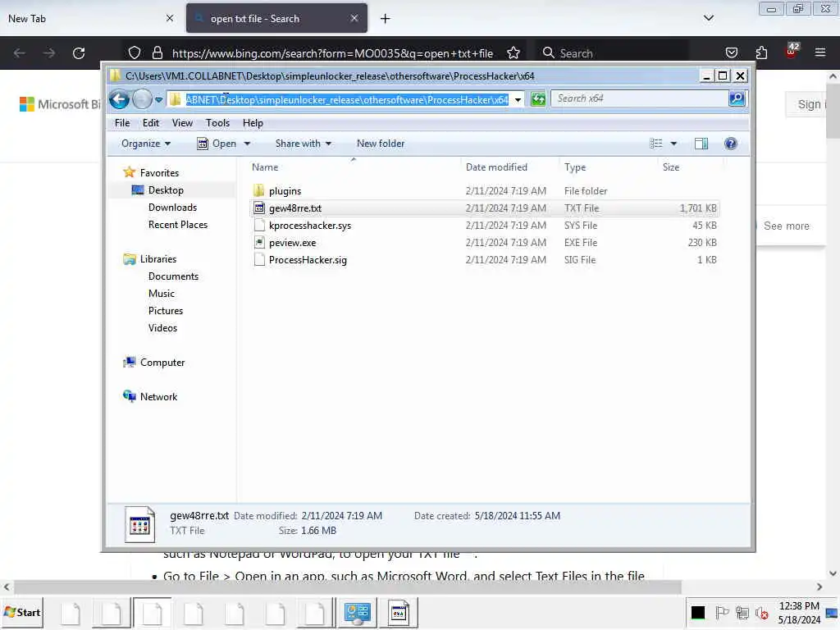Screen dimensions: 840x630
Task: Open the File menu in Explorer
Action: (122, 123)
